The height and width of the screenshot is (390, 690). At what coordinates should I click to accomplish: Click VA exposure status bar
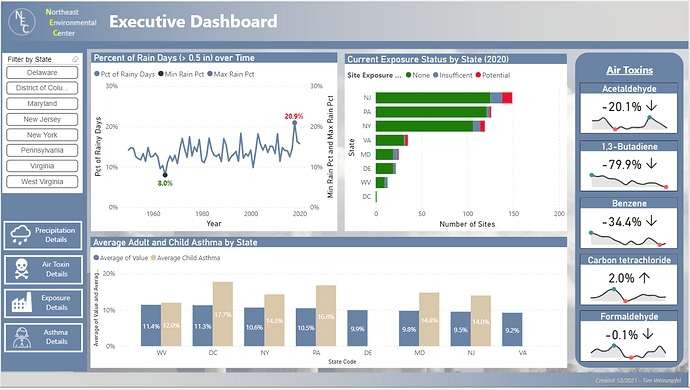(x=392, y=140)
